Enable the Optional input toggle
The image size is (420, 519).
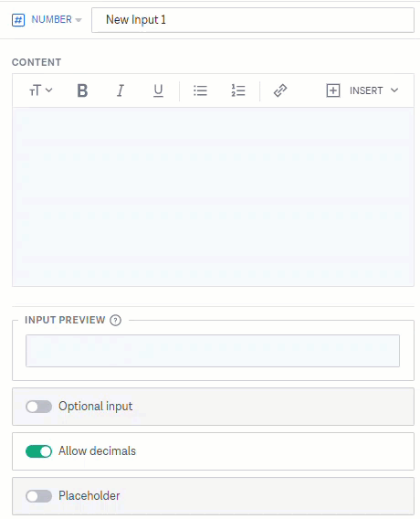click(38, 407)
